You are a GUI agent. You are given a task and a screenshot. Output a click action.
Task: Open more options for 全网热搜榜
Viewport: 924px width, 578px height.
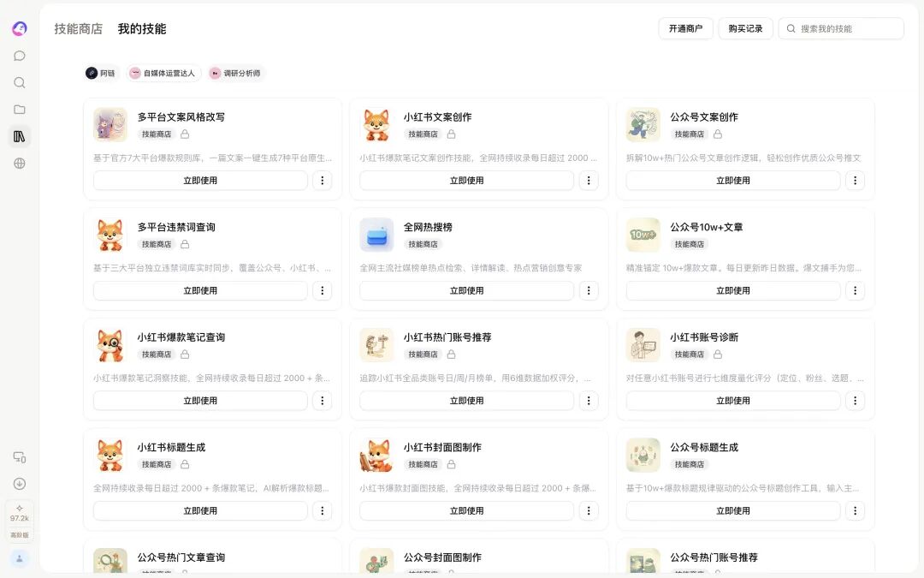click(589, 290)
